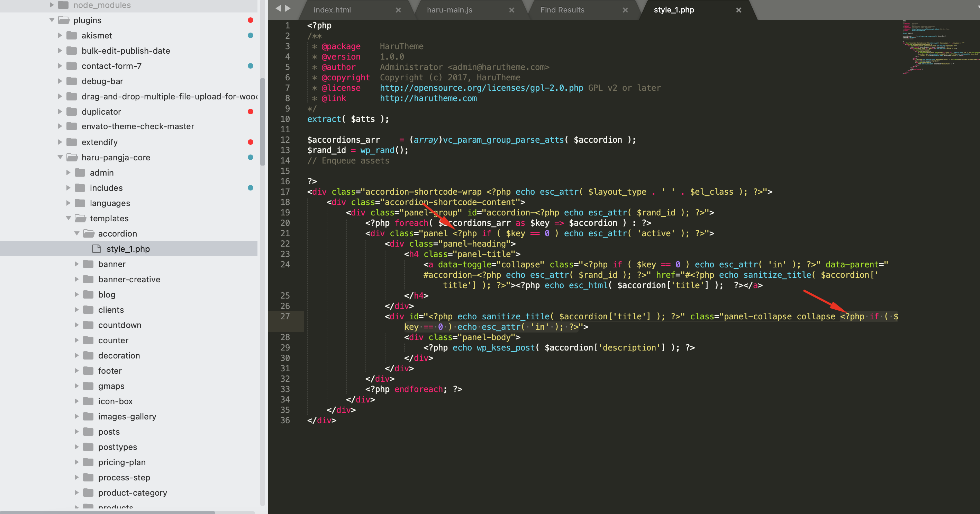Click the languages folder icon
980x514 pixels.
[80, 203]
